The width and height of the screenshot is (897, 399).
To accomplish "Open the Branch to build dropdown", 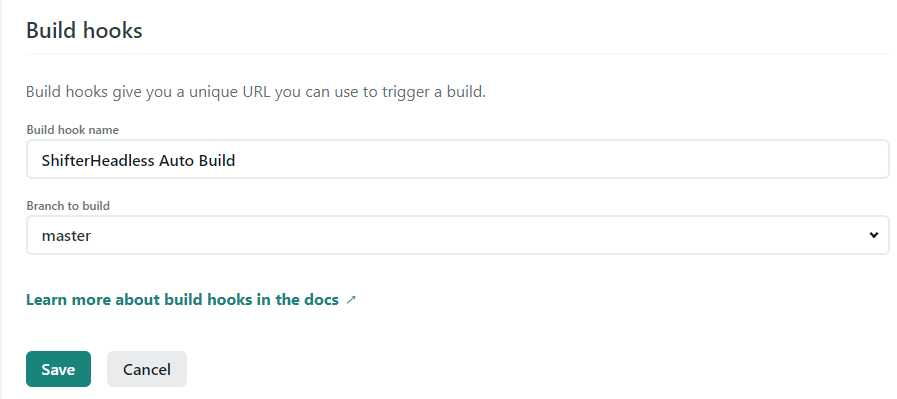I will [458, 235].
